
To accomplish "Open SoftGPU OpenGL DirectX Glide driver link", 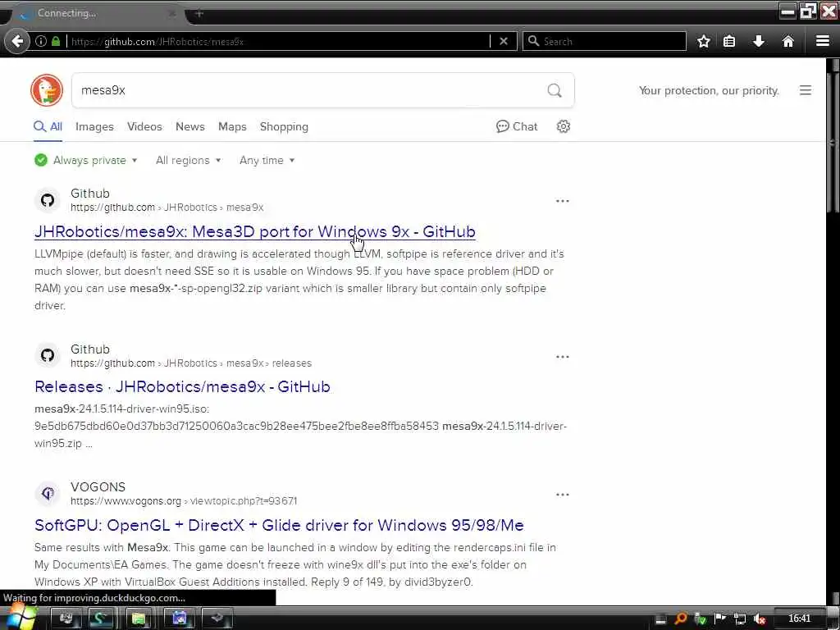I will coord(279,525).
